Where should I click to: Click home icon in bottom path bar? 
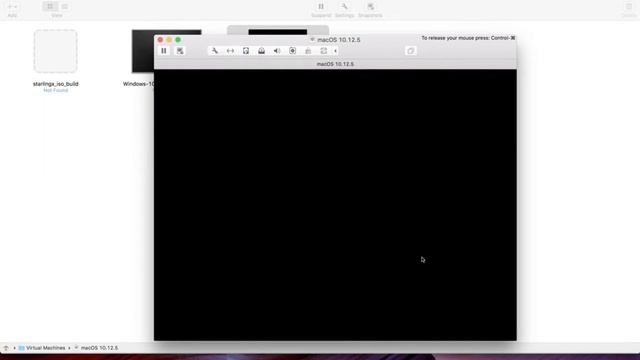tap(6, 348)
